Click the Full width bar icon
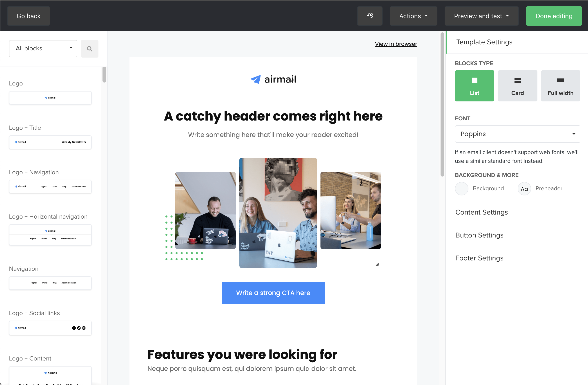Image resolution: width=588 pixels, height=385 pixels. click(560, 80)
